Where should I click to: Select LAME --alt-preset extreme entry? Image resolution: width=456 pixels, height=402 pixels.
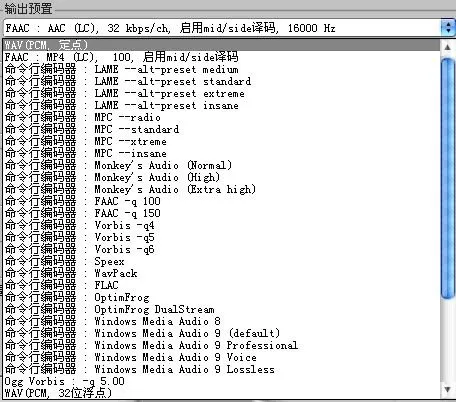[x=222, y=93]
